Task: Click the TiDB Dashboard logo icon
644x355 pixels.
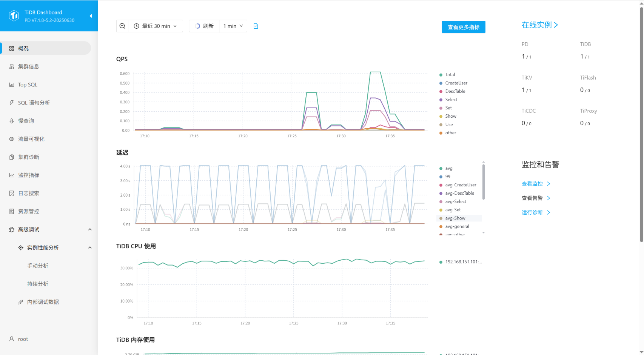Action: click(x=14, y=16)
